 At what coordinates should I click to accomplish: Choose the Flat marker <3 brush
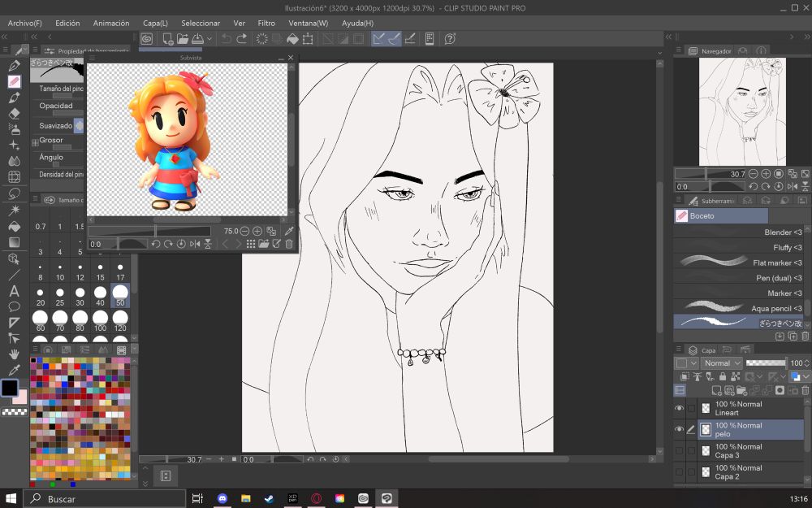click(x=738, y=263)
